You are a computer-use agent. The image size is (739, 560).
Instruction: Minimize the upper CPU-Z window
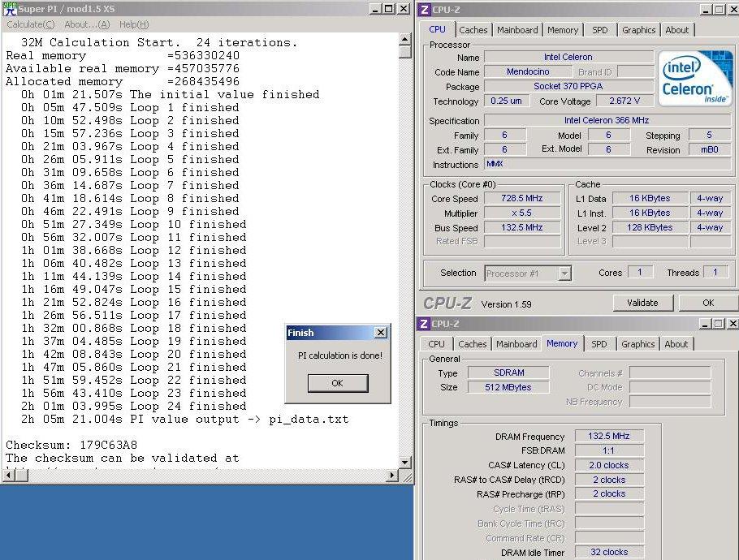(706, 10)
